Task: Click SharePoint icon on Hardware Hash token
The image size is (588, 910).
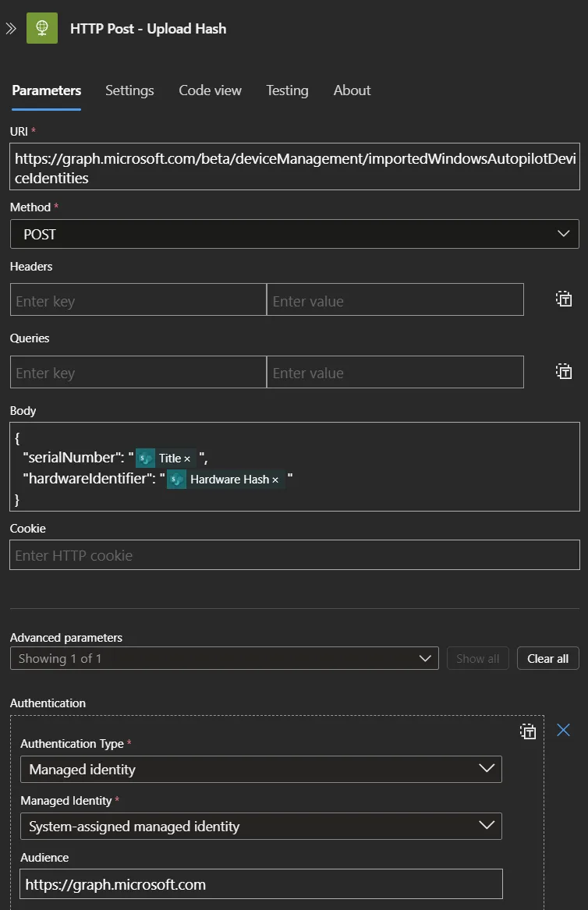Action: [176, 480]
